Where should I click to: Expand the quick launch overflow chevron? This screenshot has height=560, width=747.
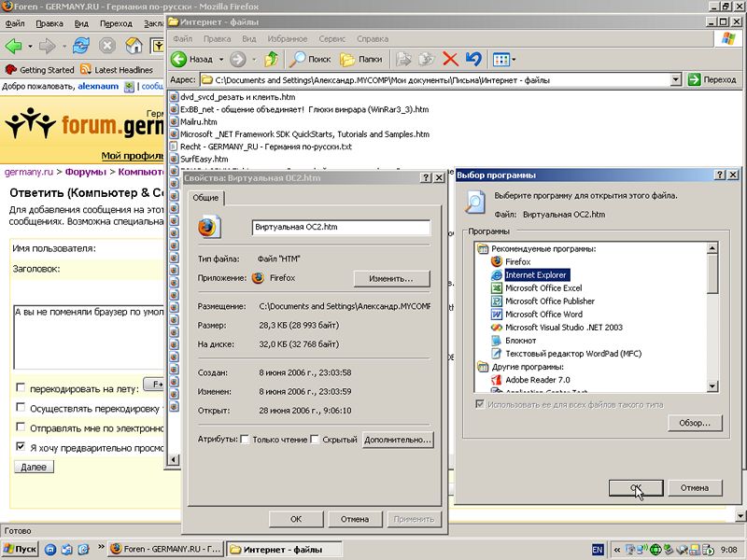point(101,547)
